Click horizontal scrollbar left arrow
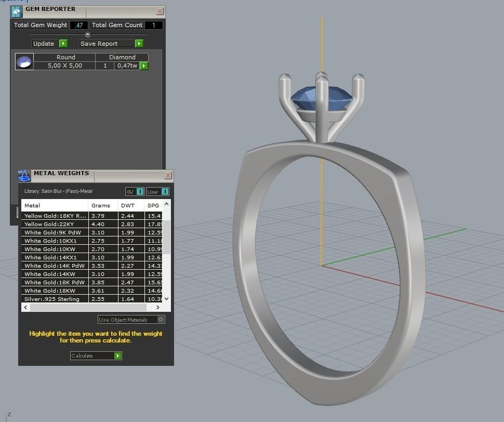 point(25,308)
